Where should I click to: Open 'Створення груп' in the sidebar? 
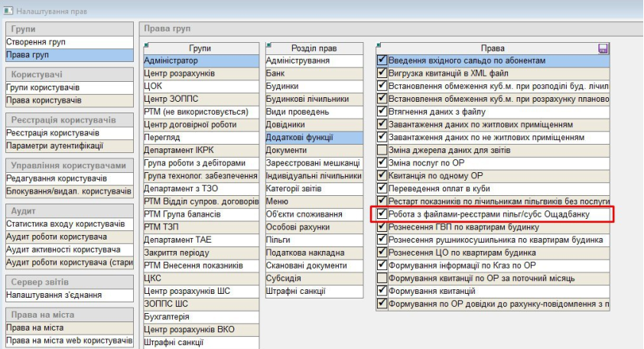[31, 42]
